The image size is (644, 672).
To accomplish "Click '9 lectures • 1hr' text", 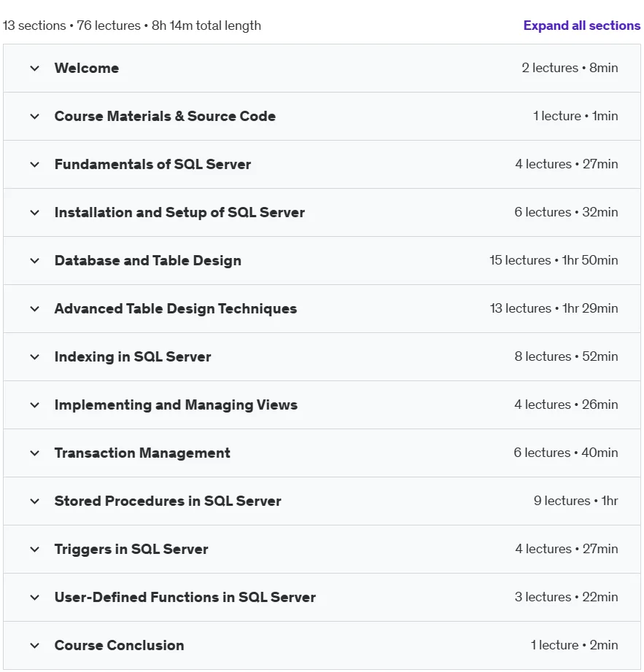I will pos(576,501).
